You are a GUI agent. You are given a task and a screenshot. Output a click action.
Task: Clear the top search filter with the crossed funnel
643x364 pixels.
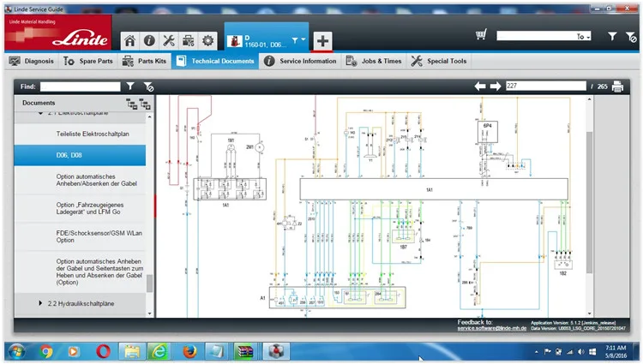pos(631,37)
